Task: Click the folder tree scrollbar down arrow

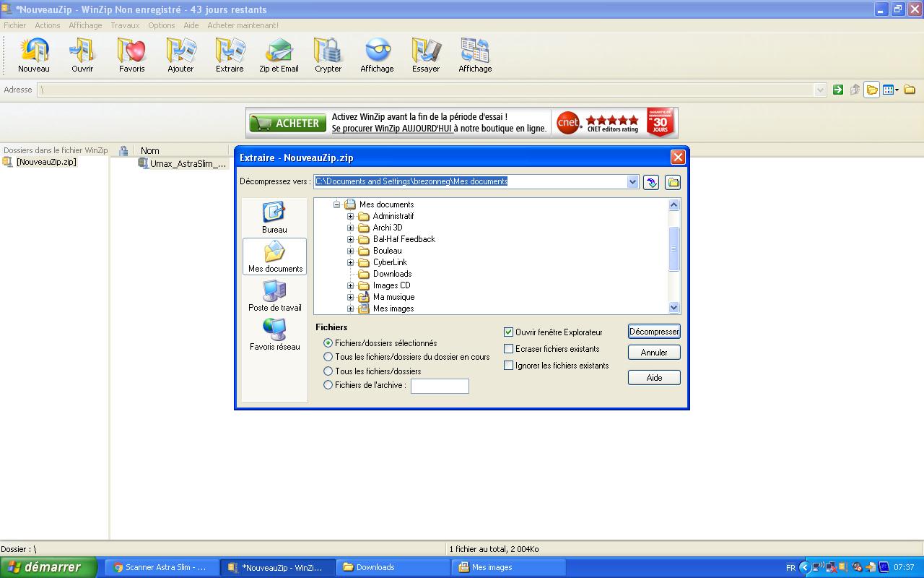Action: click(674, 308)
